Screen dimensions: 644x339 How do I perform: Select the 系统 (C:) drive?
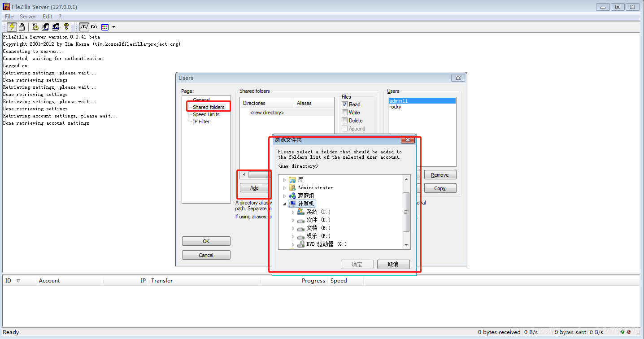coord(314,212)
